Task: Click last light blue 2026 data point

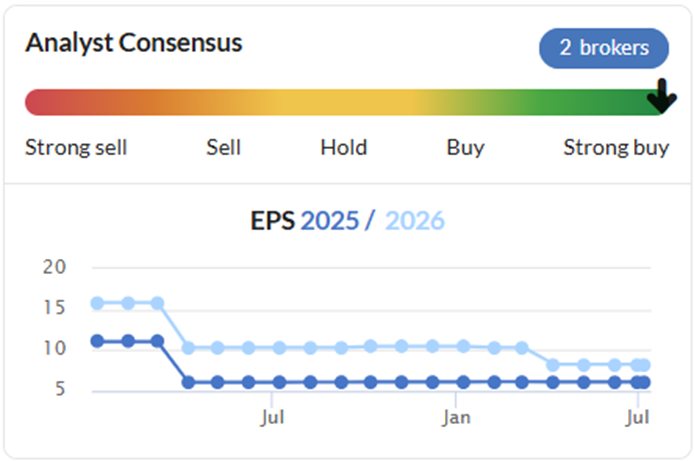Action: (x=644, y=365)
